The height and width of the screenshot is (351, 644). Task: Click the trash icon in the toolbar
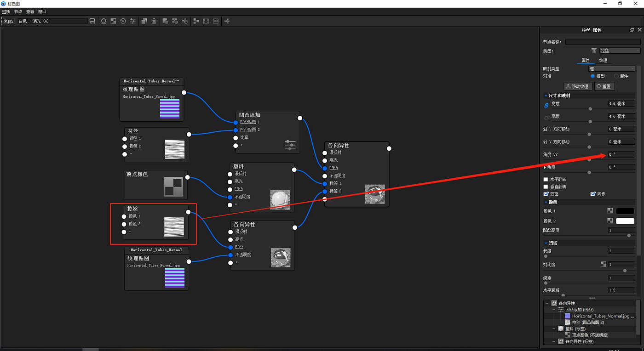point(154,21)
